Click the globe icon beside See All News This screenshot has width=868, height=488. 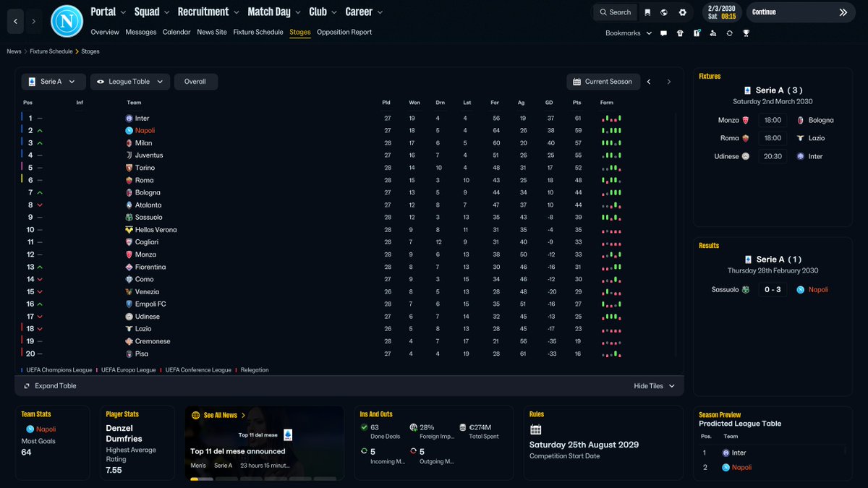coord(195,416)
